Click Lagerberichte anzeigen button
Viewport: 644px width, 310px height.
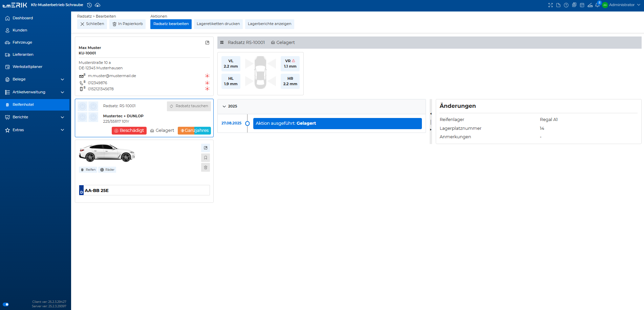pyautogui.click(x=270, y=24)
